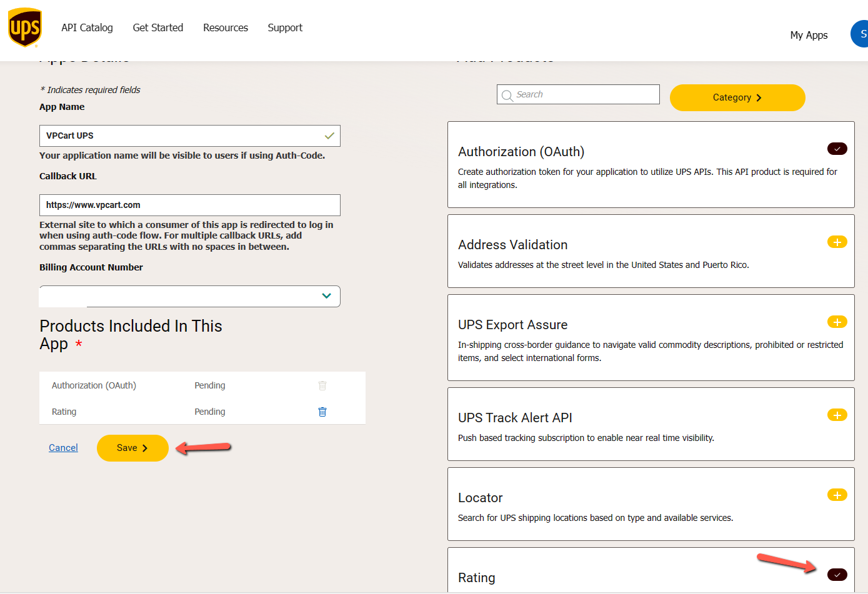Open the Category filter button
Screen dimensions: 868x594
(x=737, y=97)
